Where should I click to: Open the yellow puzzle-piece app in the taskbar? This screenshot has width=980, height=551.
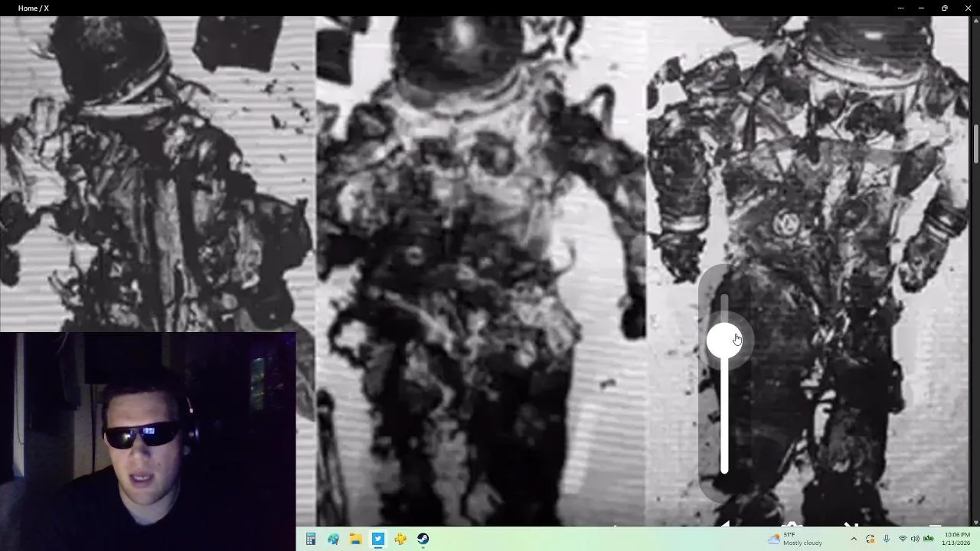[x=400, y=539]
